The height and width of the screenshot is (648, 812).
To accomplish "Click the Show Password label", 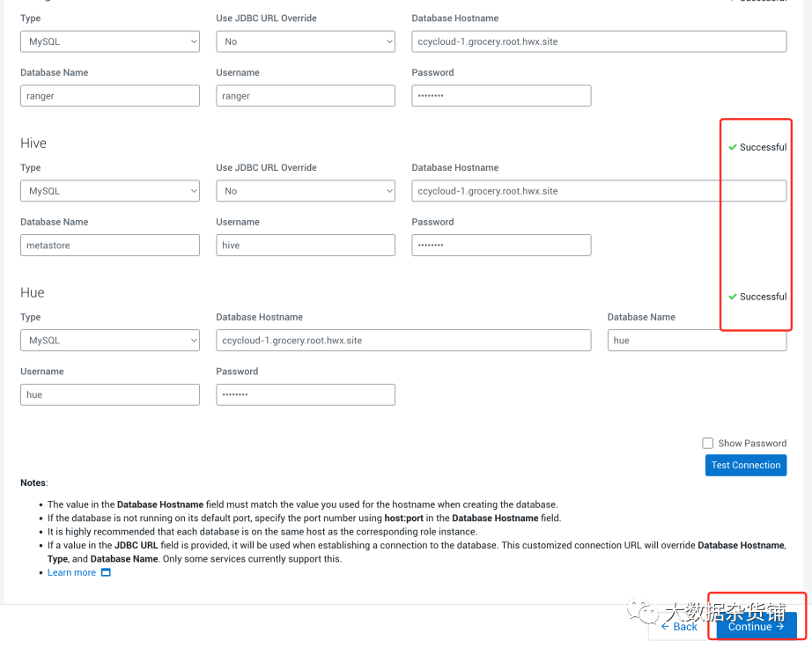I will coord(752,444).
